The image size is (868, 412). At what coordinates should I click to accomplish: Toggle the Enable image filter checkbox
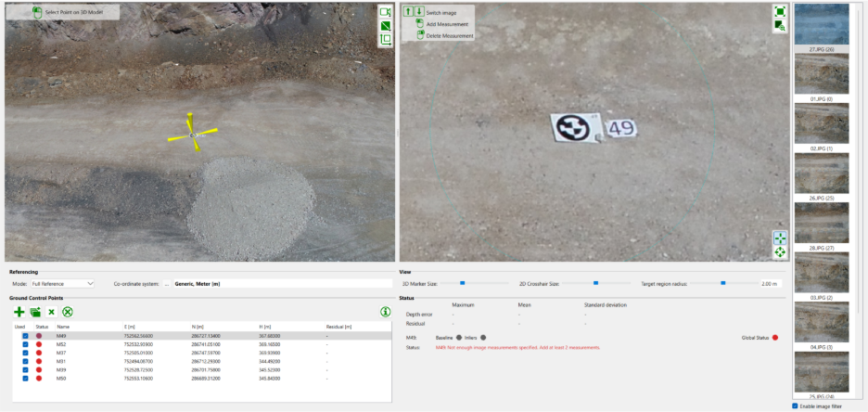[x=795, y=406]
